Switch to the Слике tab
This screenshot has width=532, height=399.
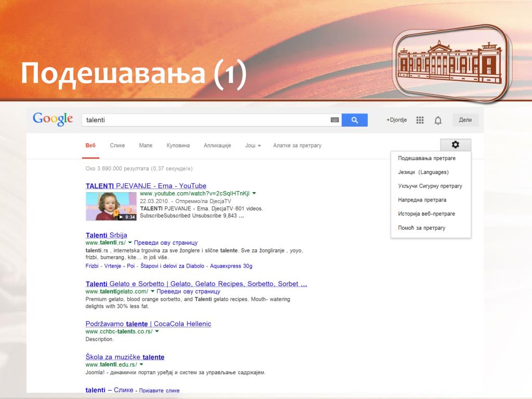click(117, 145)
